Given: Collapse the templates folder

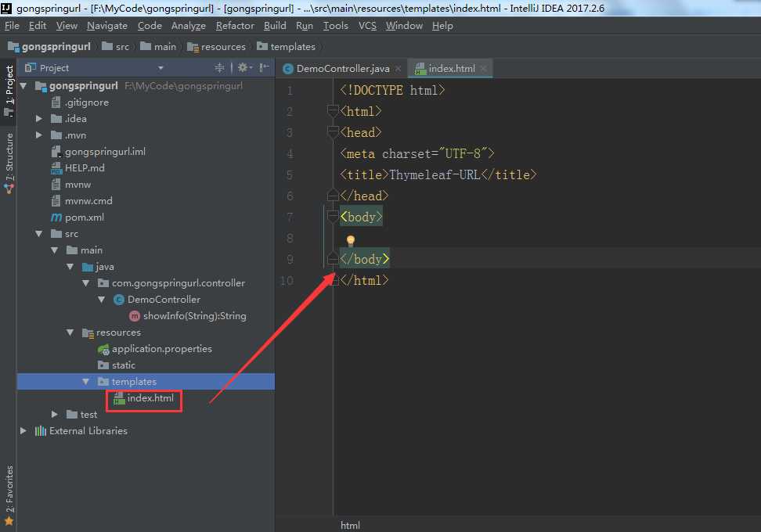Looking at the screenshot, I should pyautogui.click(x=85, y=382).
